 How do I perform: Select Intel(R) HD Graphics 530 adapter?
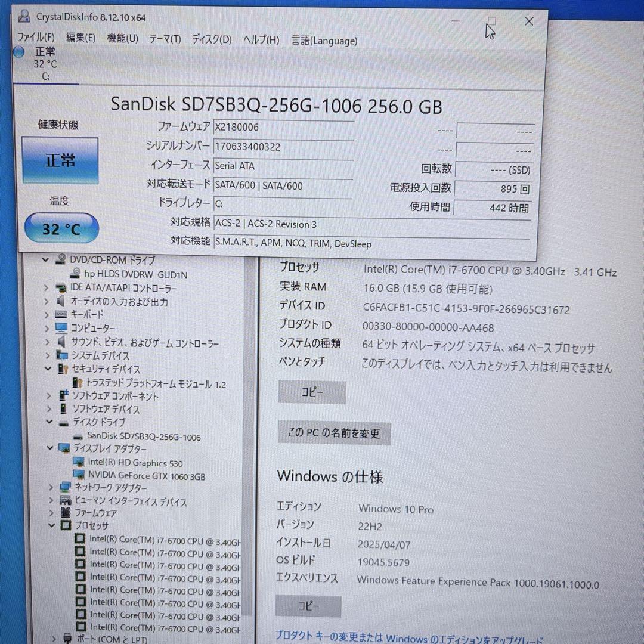point(135,463)
